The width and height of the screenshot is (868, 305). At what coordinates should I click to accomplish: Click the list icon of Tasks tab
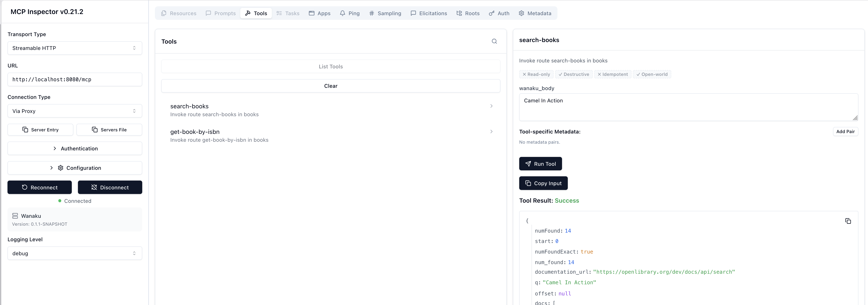pyautogui.click(x=279, y=13)
